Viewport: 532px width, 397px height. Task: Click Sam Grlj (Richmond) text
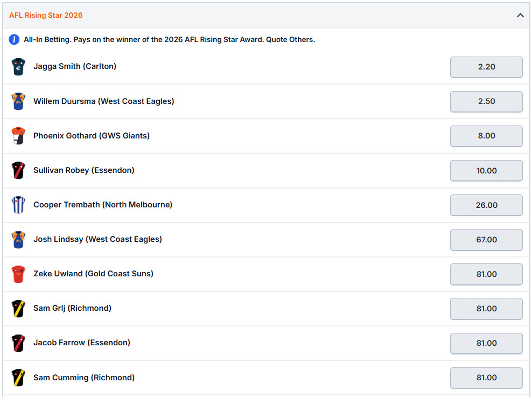[72, 308]
